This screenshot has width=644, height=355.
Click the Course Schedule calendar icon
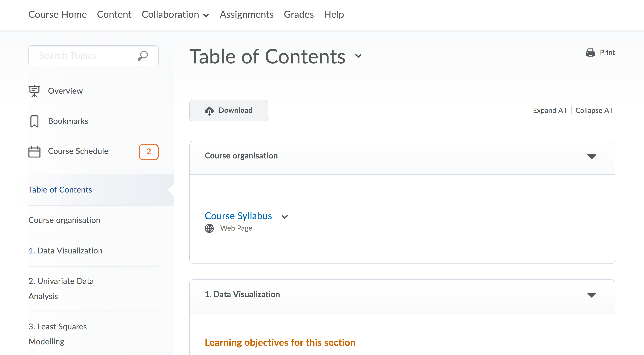[34, 151]
